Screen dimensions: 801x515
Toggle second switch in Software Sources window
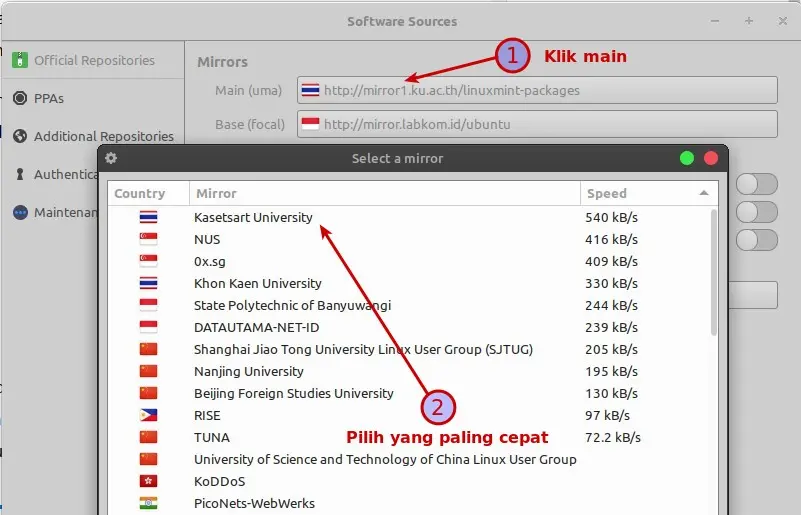(x=757, y=212)
